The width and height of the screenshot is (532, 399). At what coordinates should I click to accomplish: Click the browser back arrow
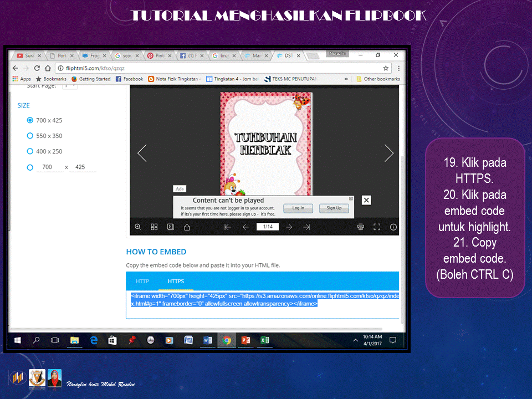click(x=16, y=68)
